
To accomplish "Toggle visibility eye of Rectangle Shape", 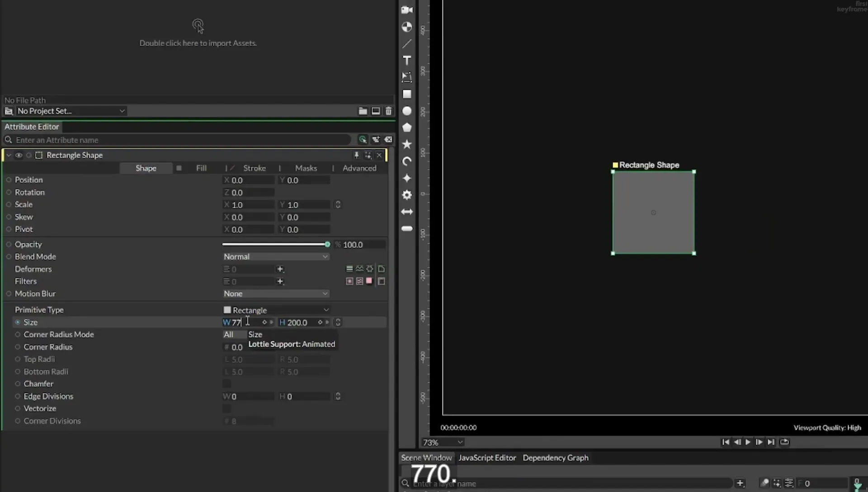I will (x=19, y=155).
